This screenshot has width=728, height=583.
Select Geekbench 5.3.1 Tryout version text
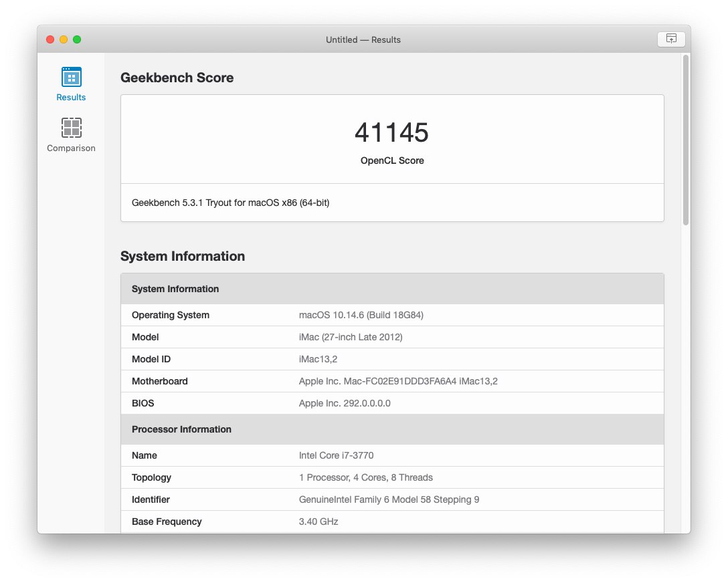click(230, 203)
